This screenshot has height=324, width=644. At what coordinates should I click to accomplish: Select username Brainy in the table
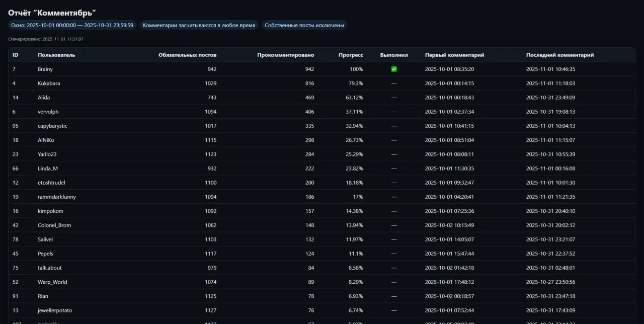point(45,69)
